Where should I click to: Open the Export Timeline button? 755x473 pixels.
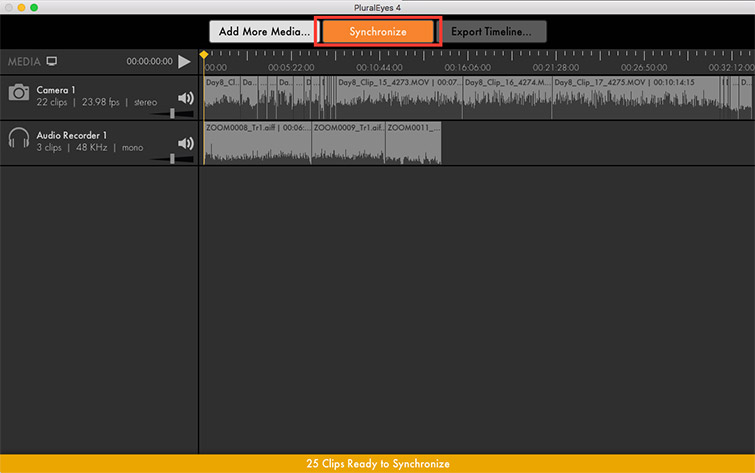point(492,31)
